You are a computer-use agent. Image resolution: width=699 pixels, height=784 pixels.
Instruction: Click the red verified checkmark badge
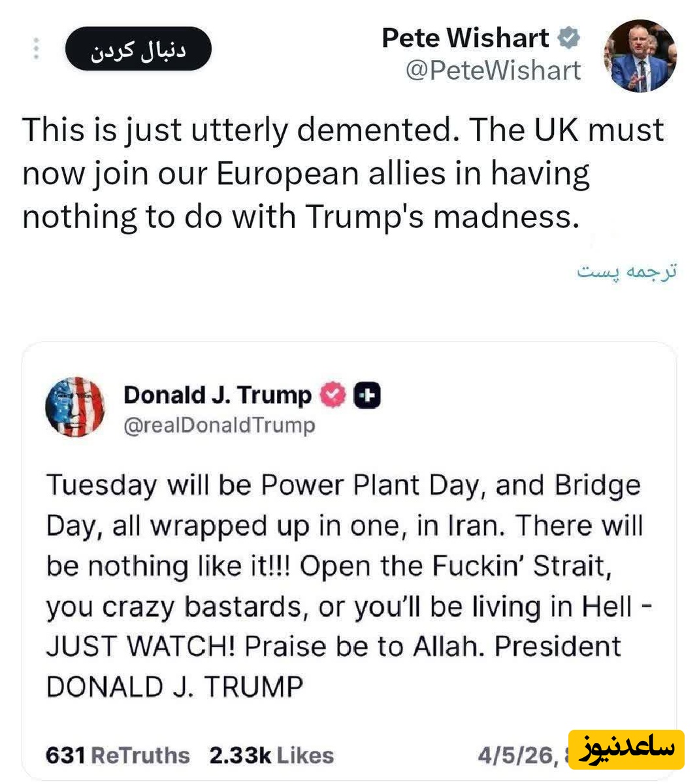(333, 395)
